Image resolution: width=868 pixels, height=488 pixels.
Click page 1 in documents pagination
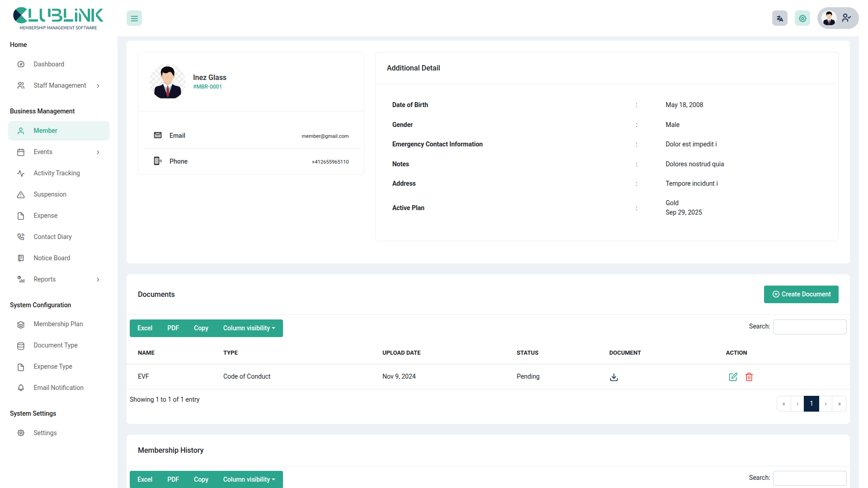(x=811, y=404)
